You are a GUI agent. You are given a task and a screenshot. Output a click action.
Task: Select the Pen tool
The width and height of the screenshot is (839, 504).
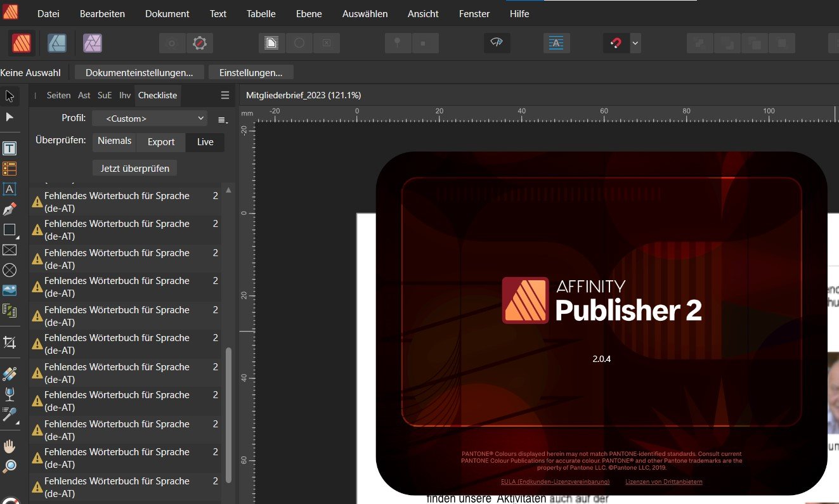[x=10, y=209]
